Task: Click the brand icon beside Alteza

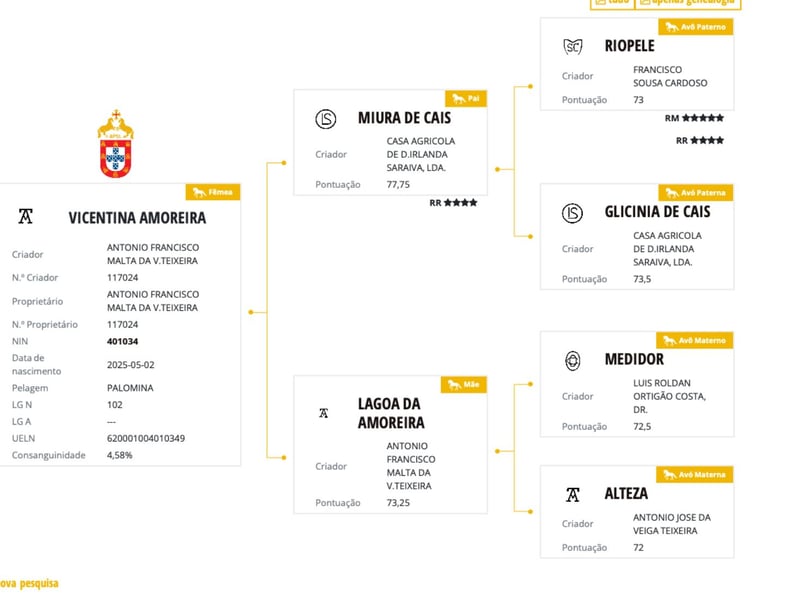Action: click(x=573, y=495)
